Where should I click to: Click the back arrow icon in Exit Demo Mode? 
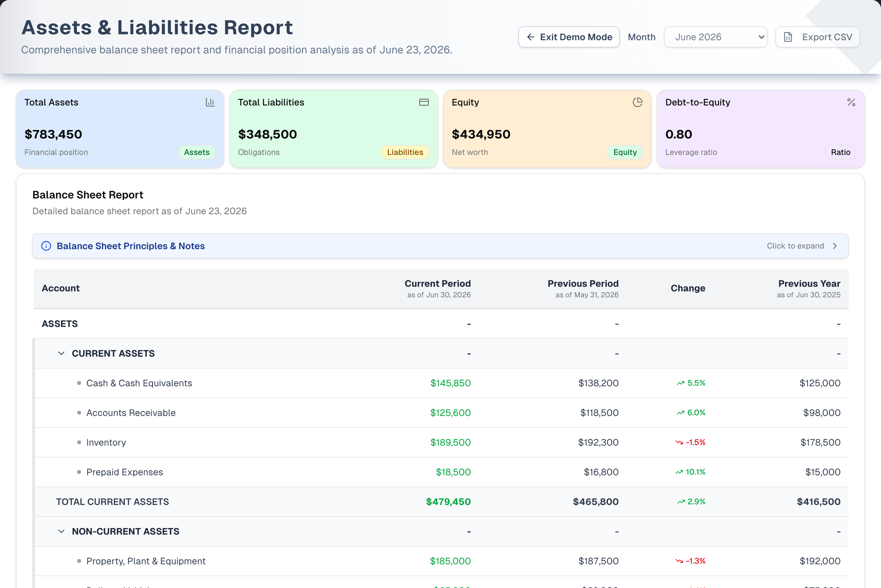530,37
